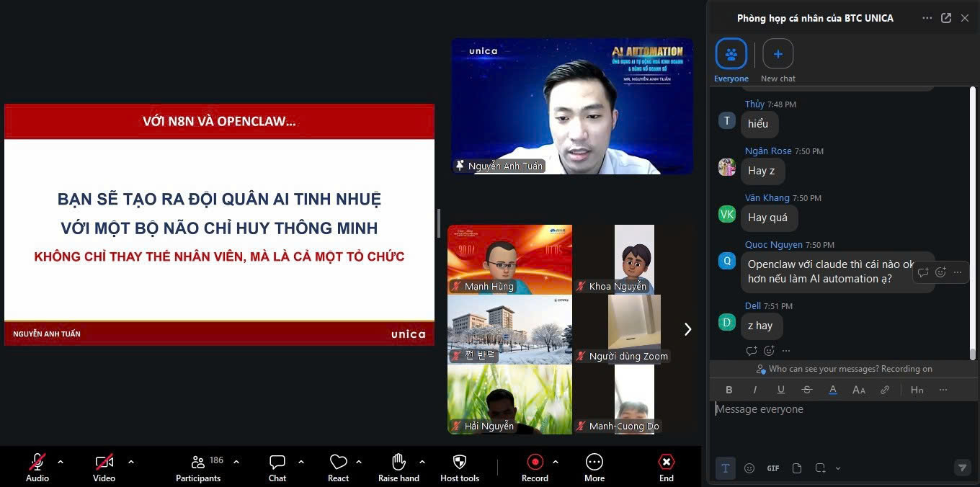
Task: Go to next page of video gallery
Action: click(687, 329)
